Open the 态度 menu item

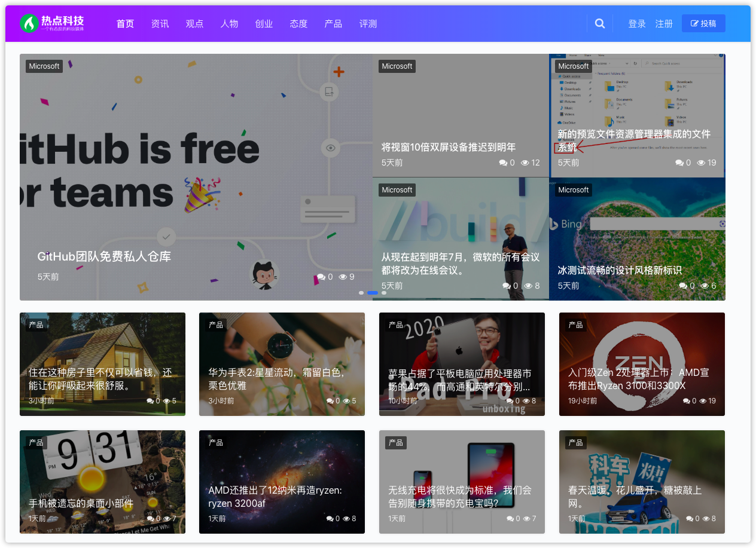click(x=298, y=24)
